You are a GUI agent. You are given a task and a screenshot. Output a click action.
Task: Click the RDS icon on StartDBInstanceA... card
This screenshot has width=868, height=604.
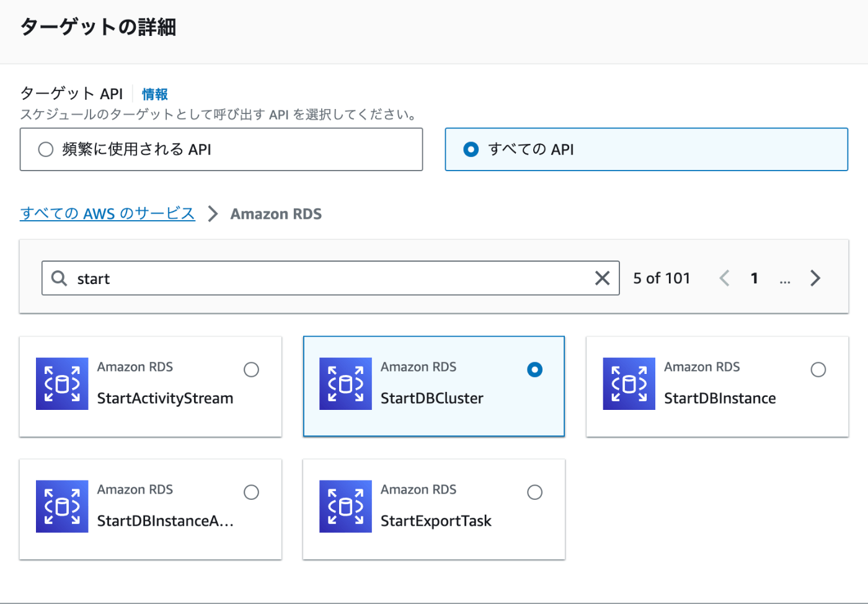coord(62,507)
